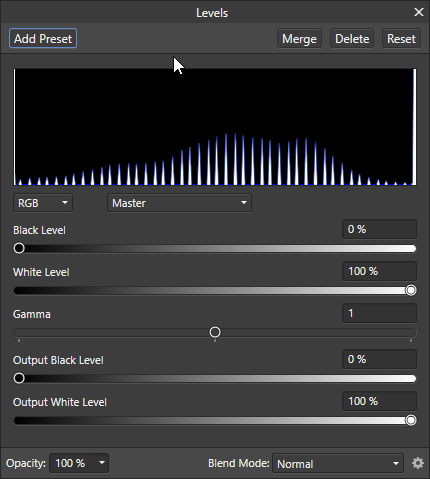Merge the Levels adjustment

tap(299, 39)
